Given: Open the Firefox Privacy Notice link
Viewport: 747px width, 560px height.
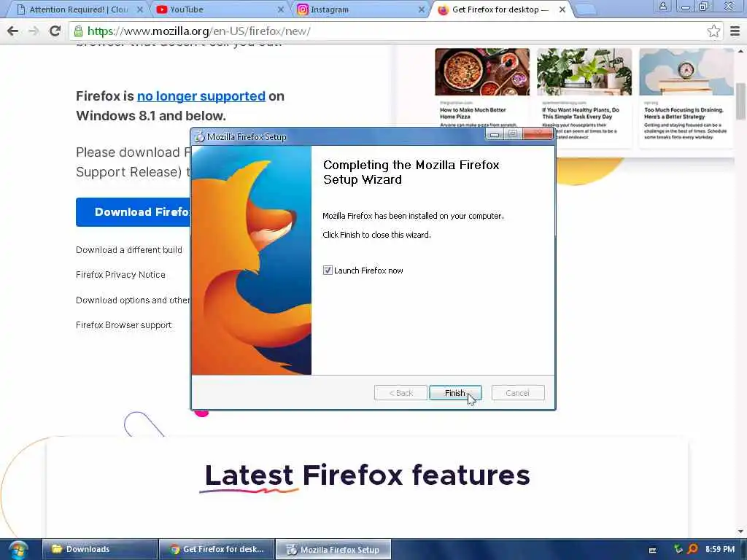Looking at the screenshot, I should pyautogui.click(x=120, y=275).
